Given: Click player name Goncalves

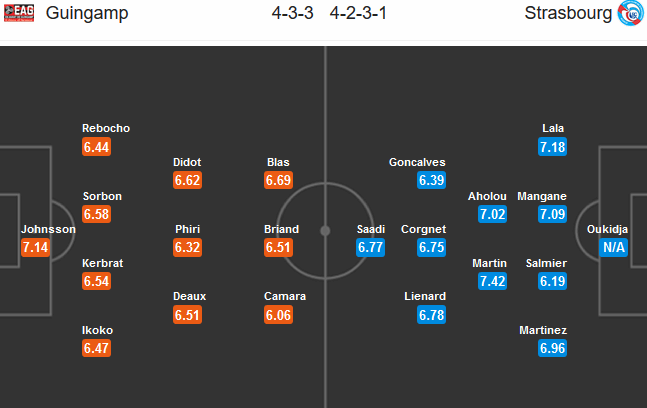Looking at the screenshot, I should [x=417, y=162].
